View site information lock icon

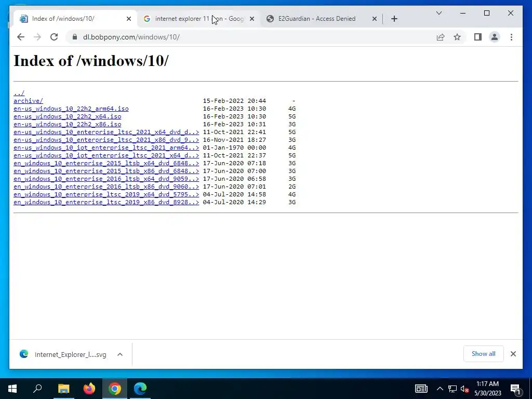(x=75, y=37)
